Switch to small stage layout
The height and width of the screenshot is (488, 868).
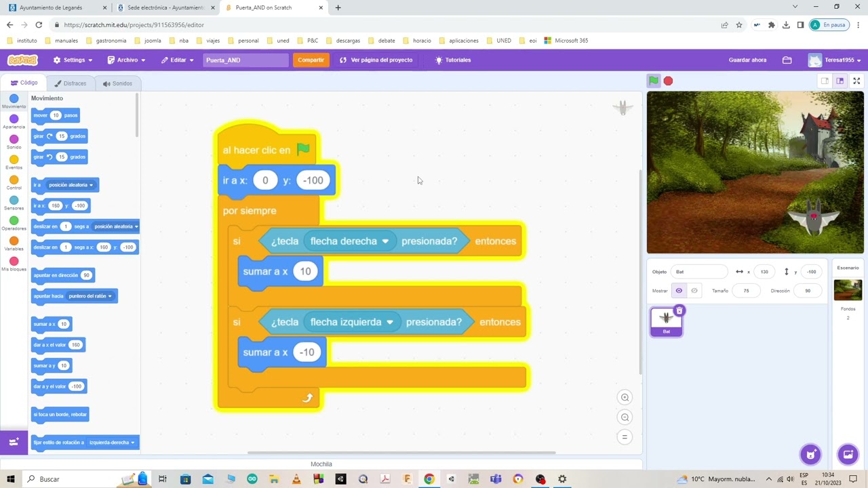pyautogui.click(x=825, y=81)
